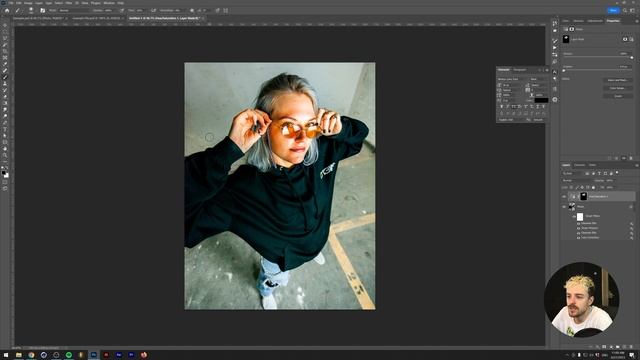Toggle Smart Filters visibility eye
640x360 pixels.
tap(574, 216)
